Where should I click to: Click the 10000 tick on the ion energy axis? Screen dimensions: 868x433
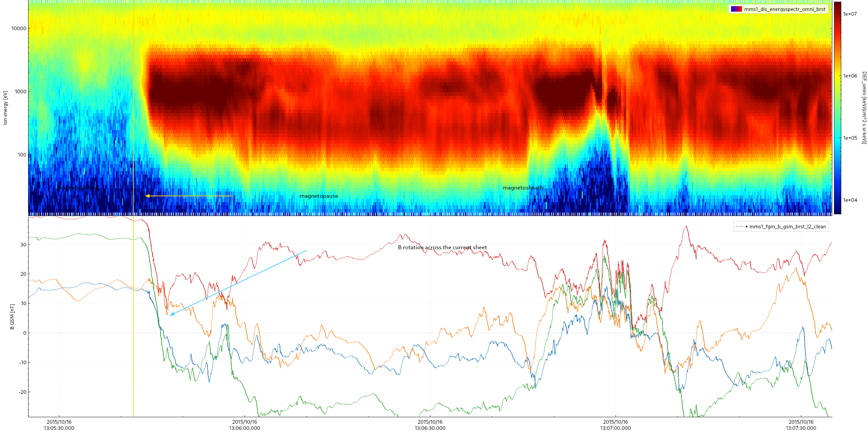click(x=19, y=29)
